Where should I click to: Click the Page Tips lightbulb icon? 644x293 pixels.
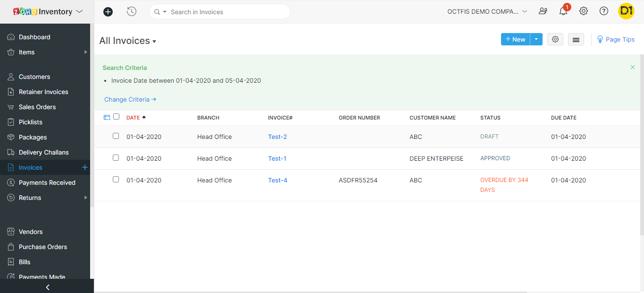click(600, 39)
